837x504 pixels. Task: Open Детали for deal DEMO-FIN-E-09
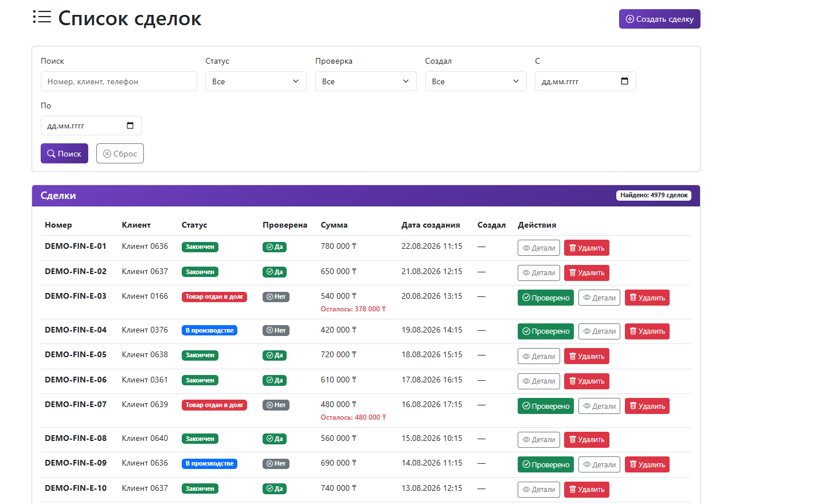point(600,464)
